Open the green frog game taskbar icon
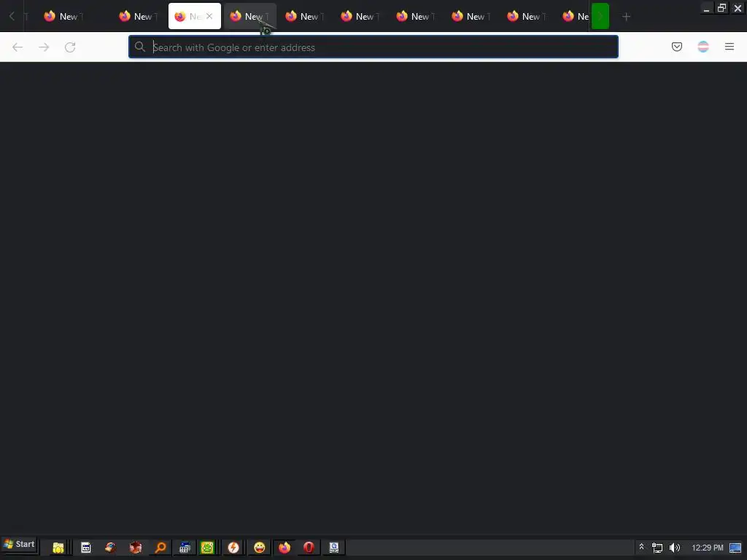 (207, 548)
